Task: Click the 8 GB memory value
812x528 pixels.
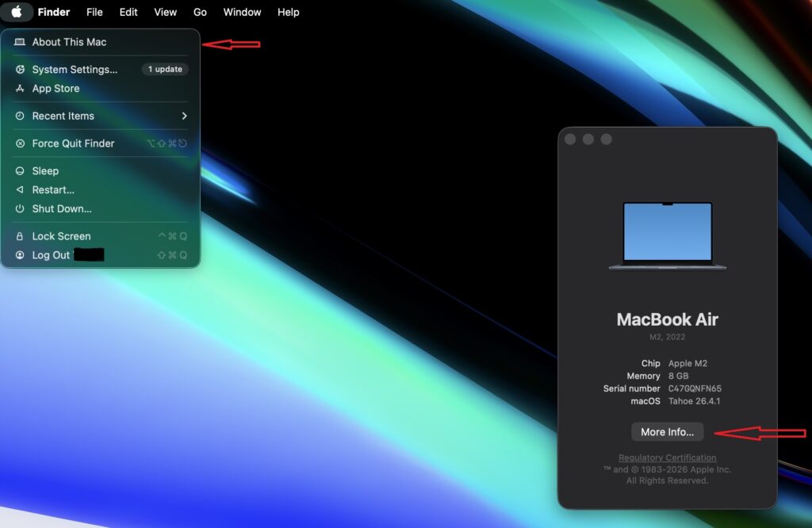Action: pyautogui.click(x=679, y=376)
